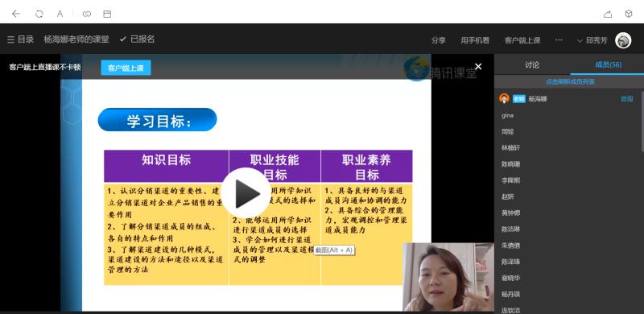The height and width of the screenshot is (314, 644).
Task: Click the member list scrollbar
Action: coord(642,119)
